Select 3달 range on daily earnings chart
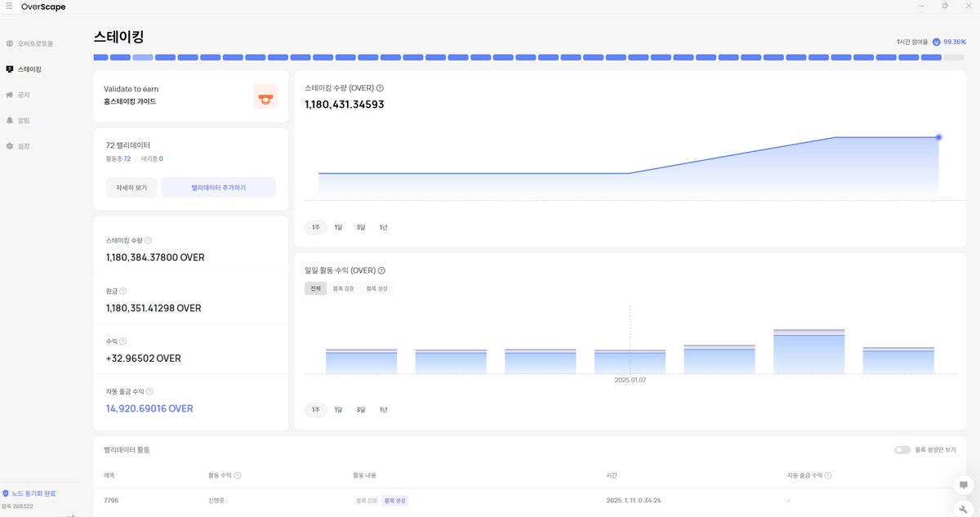This screenshot has height=517, width=980. [361, 409]
